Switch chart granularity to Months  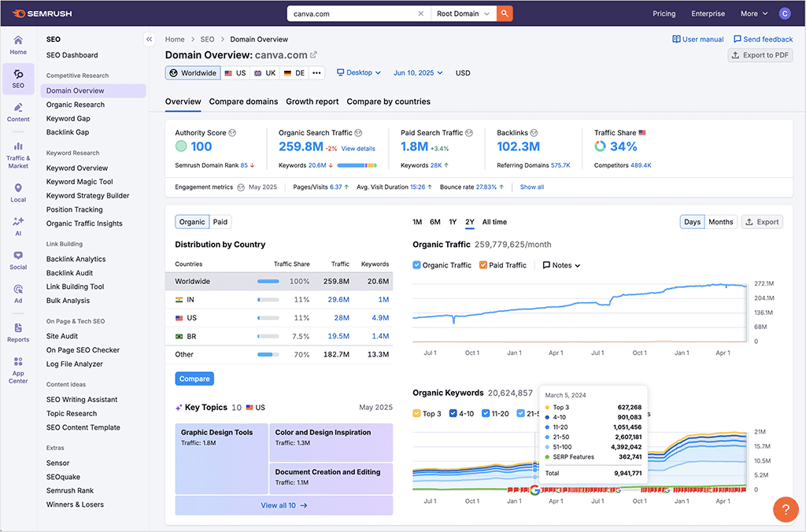point(721,222)
